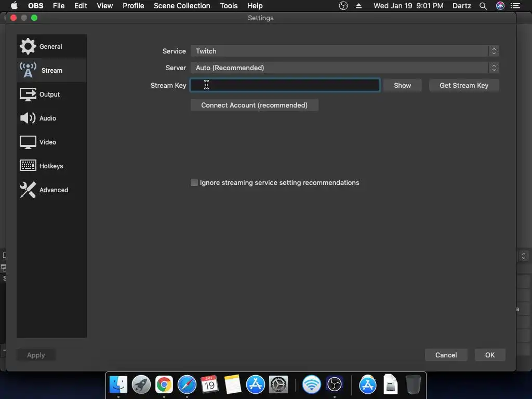Open Notes icon in the Dock
The height and width of the screenshot is (399, 532).
click(x=232, y=384)
